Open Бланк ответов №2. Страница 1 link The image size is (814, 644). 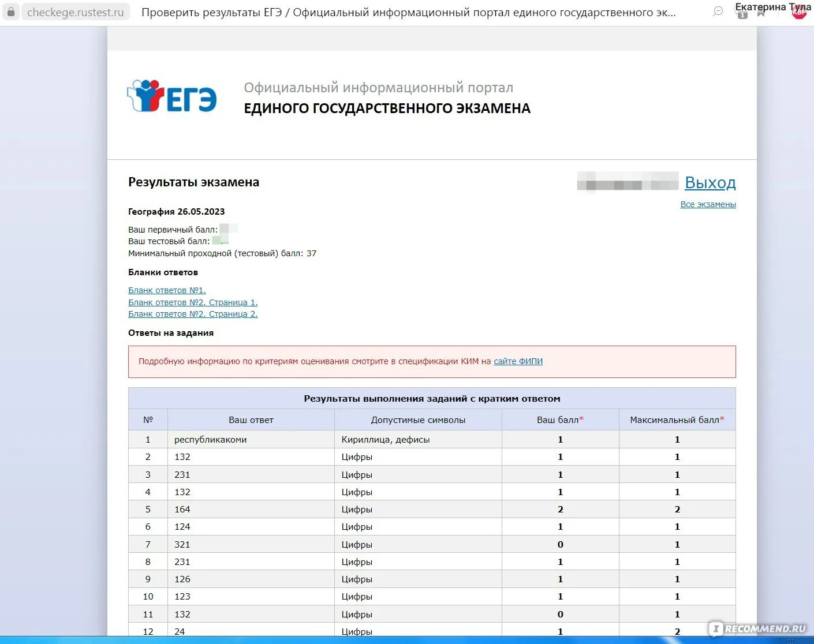[193, 302]
